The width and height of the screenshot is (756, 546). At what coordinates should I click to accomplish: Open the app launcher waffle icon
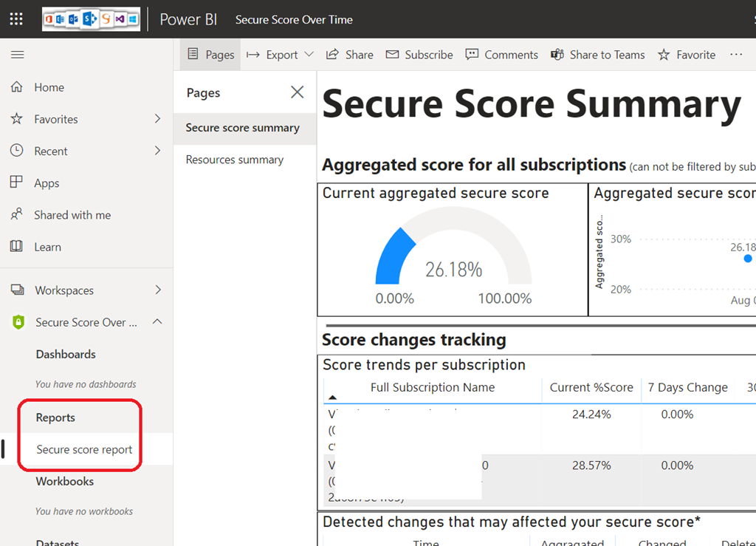coord(16,19)
